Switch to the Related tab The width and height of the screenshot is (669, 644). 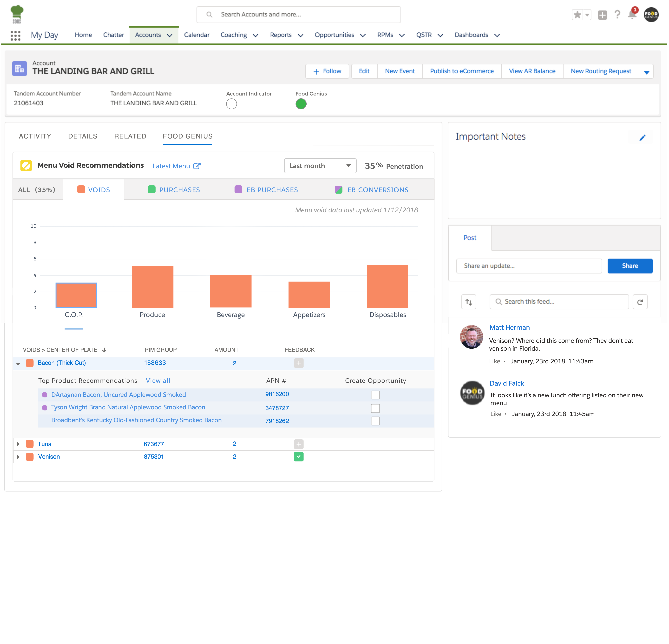click(130, 136)
